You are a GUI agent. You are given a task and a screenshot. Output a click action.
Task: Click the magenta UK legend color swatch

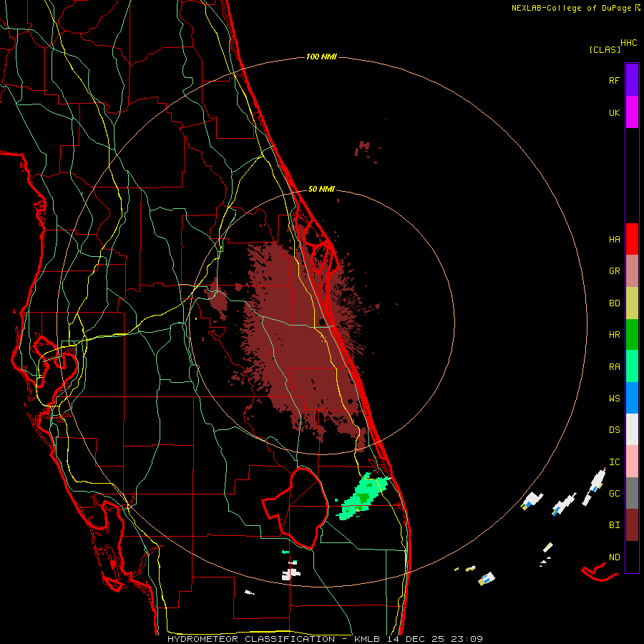[632, 112]
